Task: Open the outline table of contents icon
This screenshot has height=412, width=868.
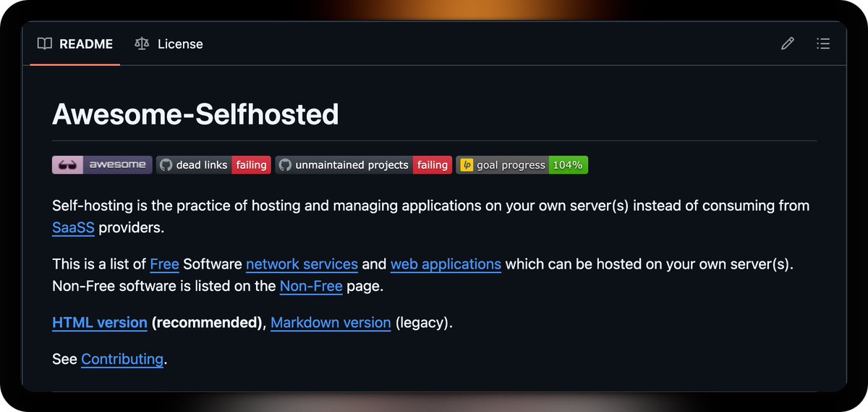Action: [822, 44]
